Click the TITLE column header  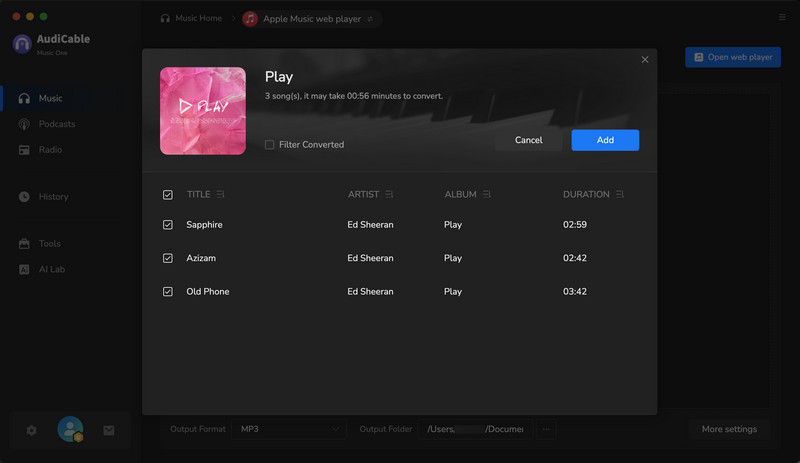point(198,194)
